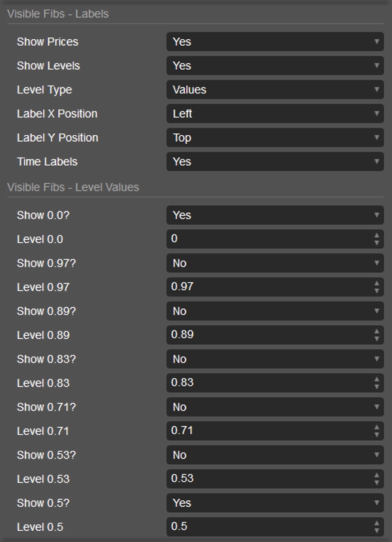Click the Level 0.0 number field
The image size is (392, 542).
pyautogui.click(x=268, y=239)
